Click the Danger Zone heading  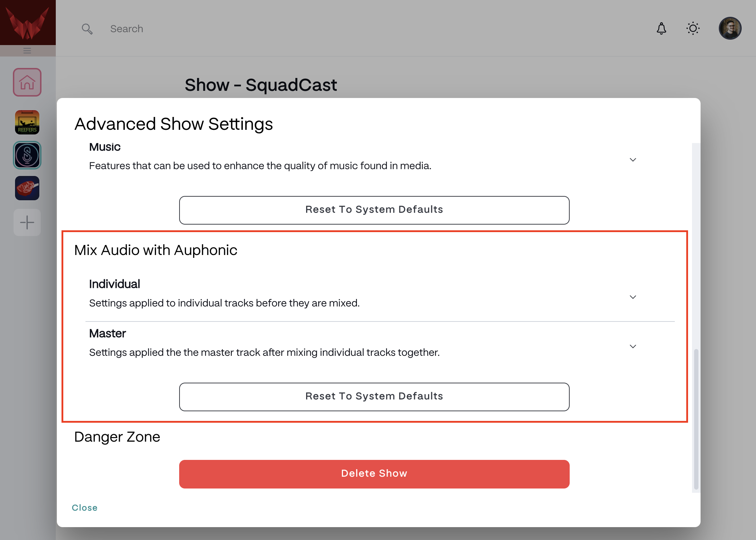(117, 437)
